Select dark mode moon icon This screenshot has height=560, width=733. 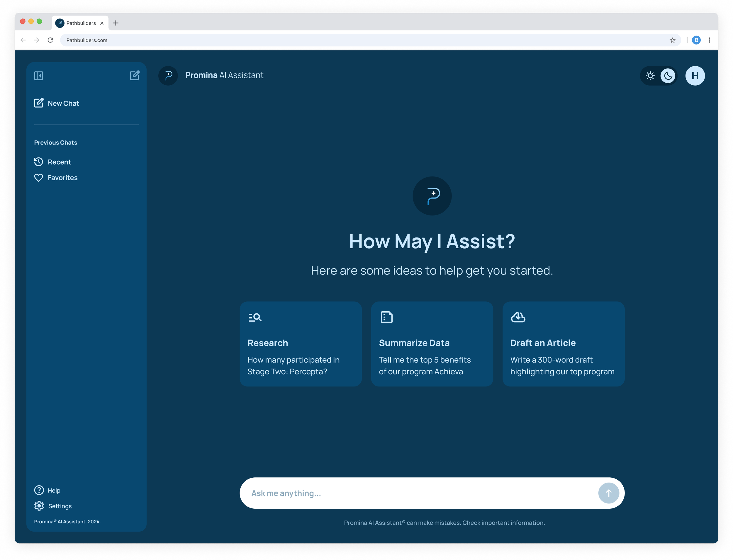coord(668,76)
